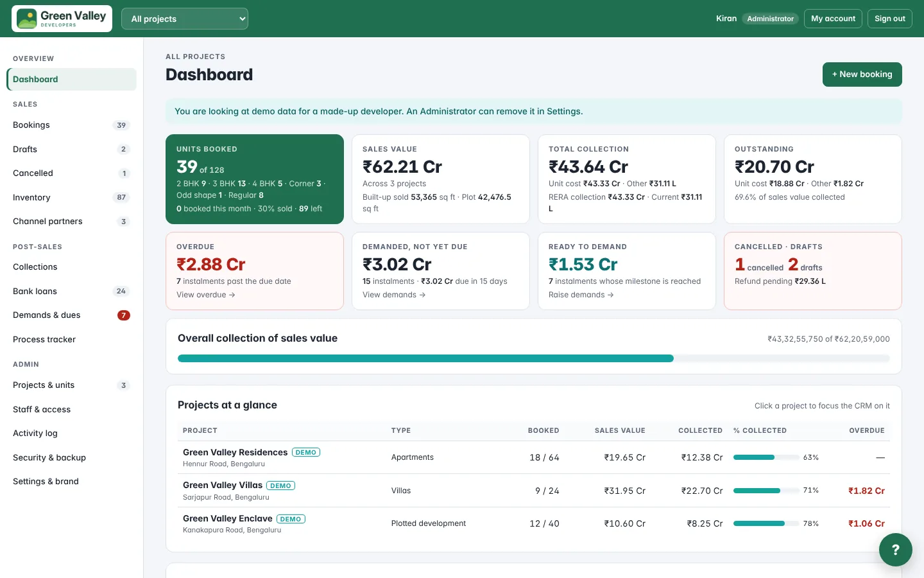This screenshot has width=924, height=578.
Task: Select the Administrator role badge
Action: (x=770, y=19)
